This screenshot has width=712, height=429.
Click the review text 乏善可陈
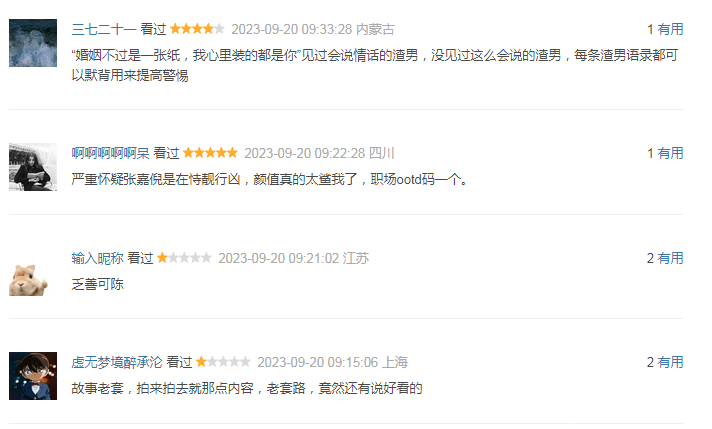[x=98, y=285]
